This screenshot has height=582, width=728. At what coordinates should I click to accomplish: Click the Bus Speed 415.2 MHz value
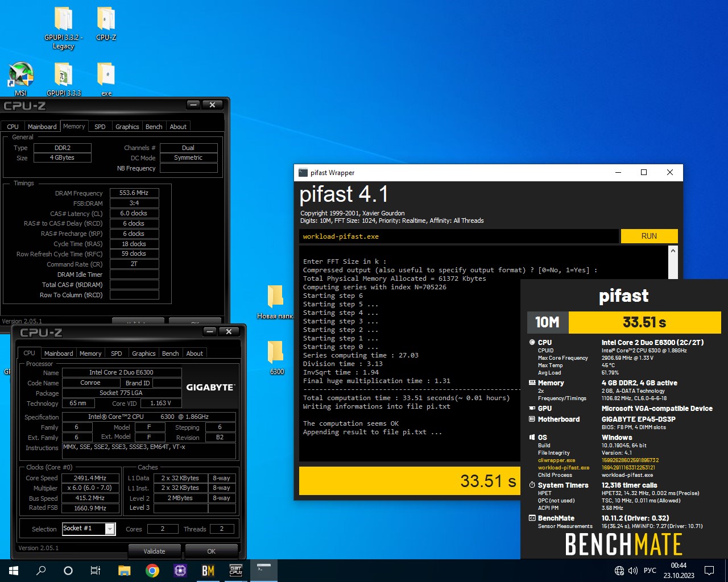point(90,498)
